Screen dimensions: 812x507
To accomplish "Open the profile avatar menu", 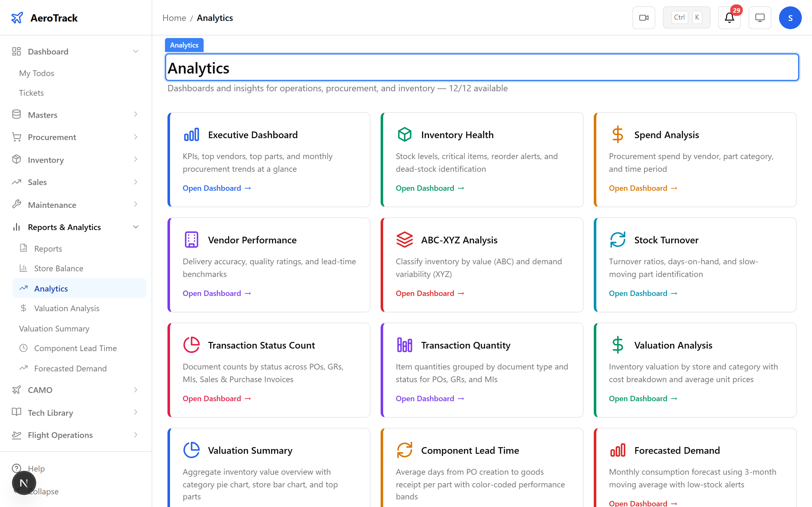I will tap(790, 17).
